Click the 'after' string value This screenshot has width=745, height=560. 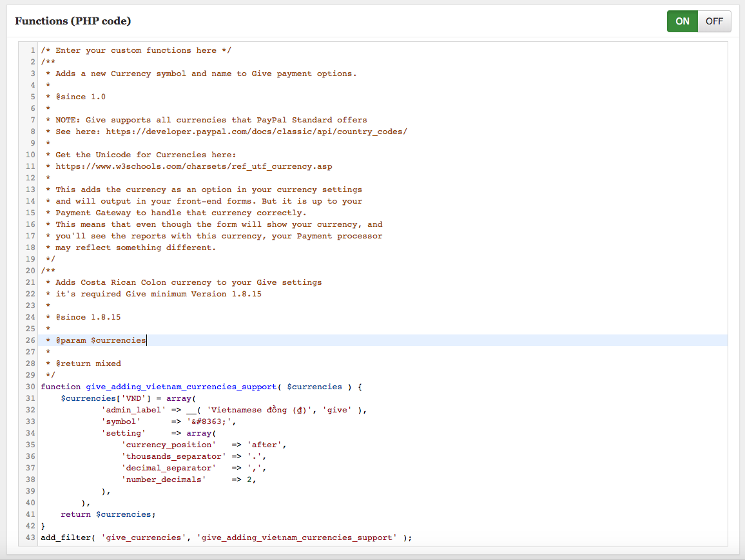click(264, 445)
